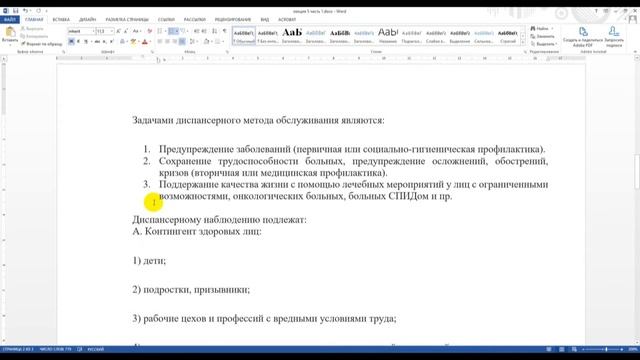This screenshot has width=640, height=360.
Task: Click the Word application icon in title bar
Action: pos(6,11)
